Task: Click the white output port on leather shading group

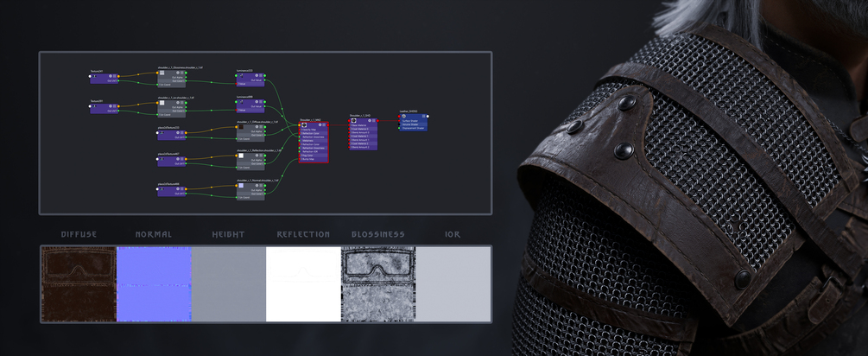Action: point(428,117)
